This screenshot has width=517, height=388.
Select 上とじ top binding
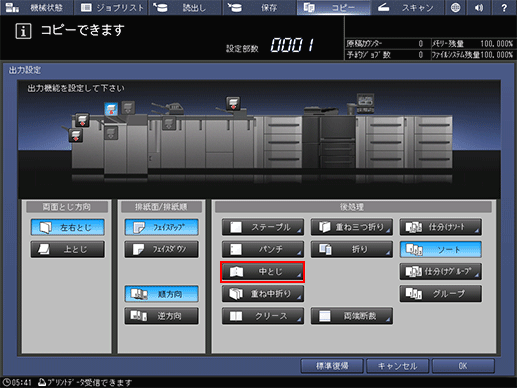coord(68,249)
